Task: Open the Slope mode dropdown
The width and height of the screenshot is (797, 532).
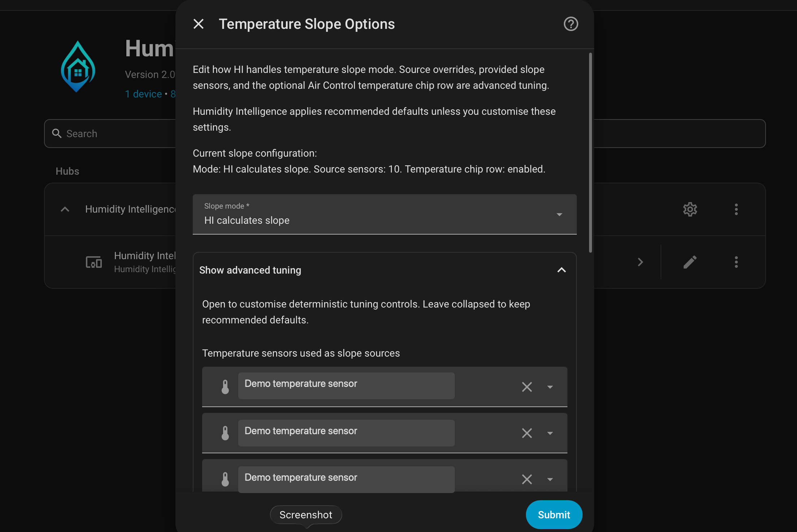Action: [384, 214]
